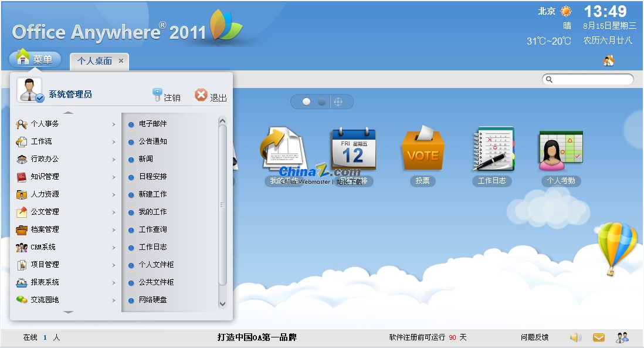
Task: Click the 交流园地 chat bubble icon
Action: point(22,300)
